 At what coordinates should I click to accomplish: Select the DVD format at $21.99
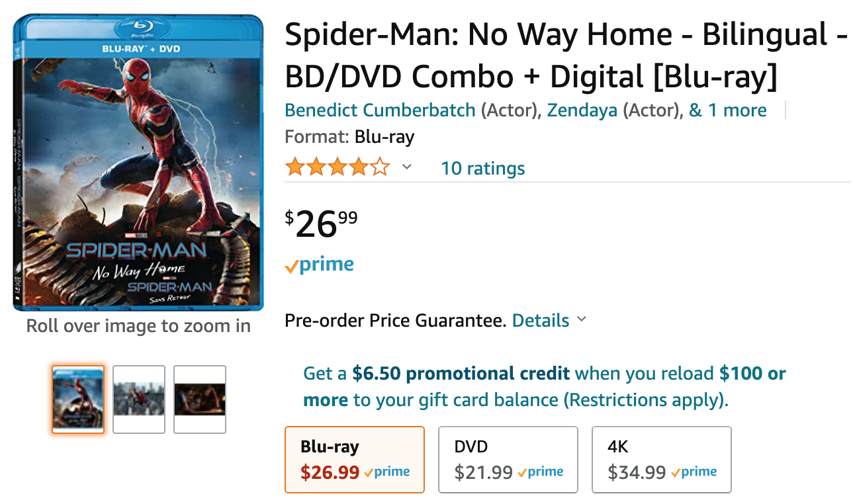[508, 460]
